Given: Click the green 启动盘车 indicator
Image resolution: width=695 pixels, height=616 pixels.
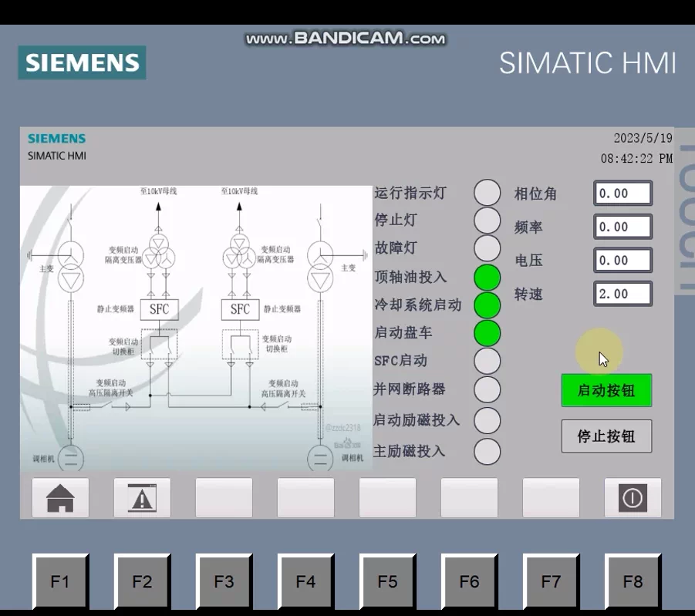Looking at the screenshot, I should point(488,333).
